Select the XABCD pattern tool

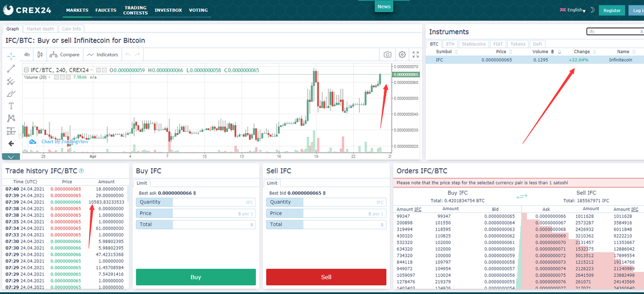[11, 118]
